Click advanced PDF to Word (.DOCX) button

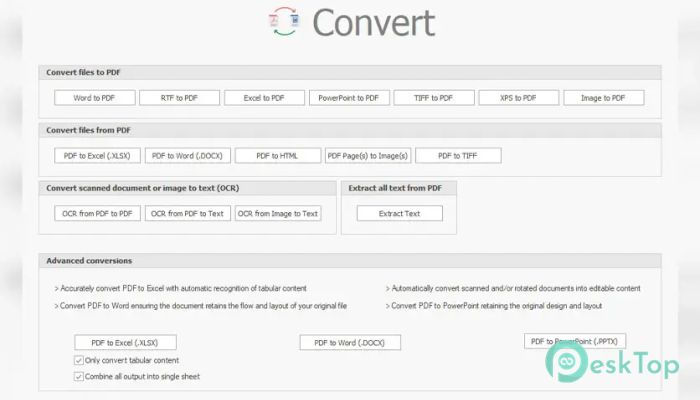[x=350, y=342]
